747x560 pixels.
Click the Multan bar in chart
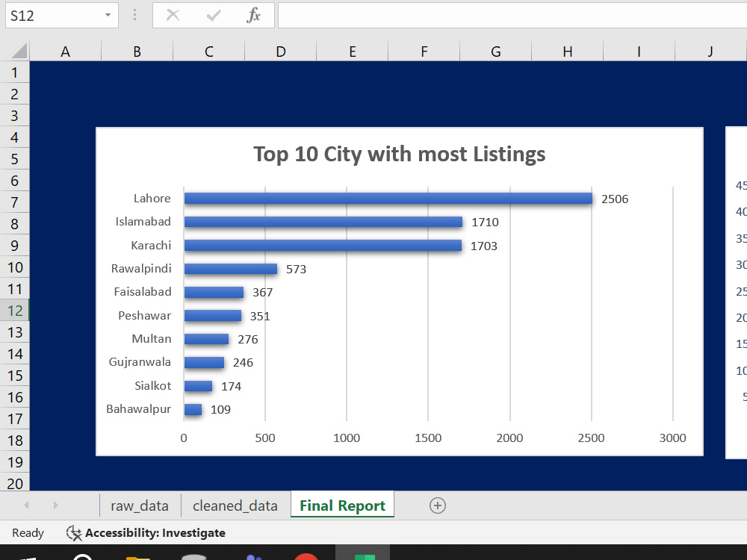(x=206, y=338)
